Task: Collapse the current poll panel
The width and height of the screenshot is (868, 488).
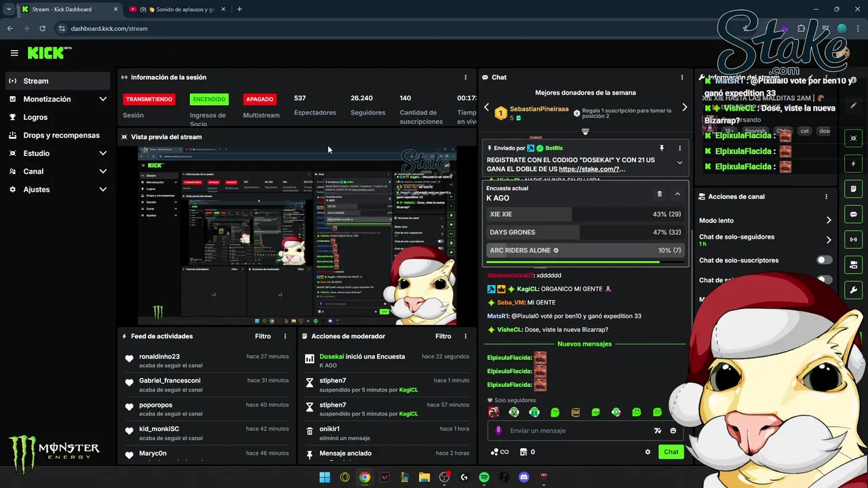Action: (x=677, y=194)
